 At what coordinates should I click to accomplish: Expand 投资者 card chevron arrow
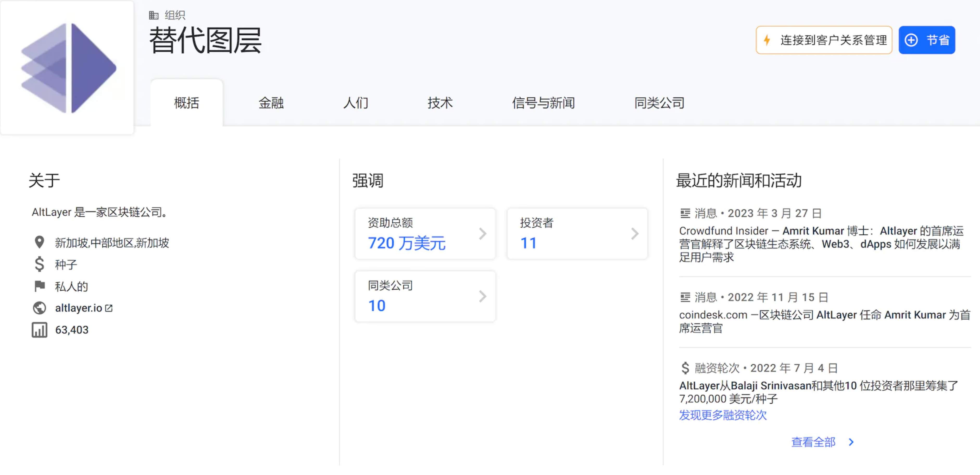click(635, 234)
